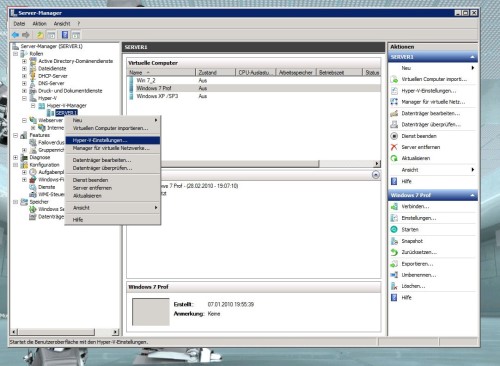
Task: Click the Hyper-V-Einstellungen icon in Aktionen pane
Action: [394, 91]
